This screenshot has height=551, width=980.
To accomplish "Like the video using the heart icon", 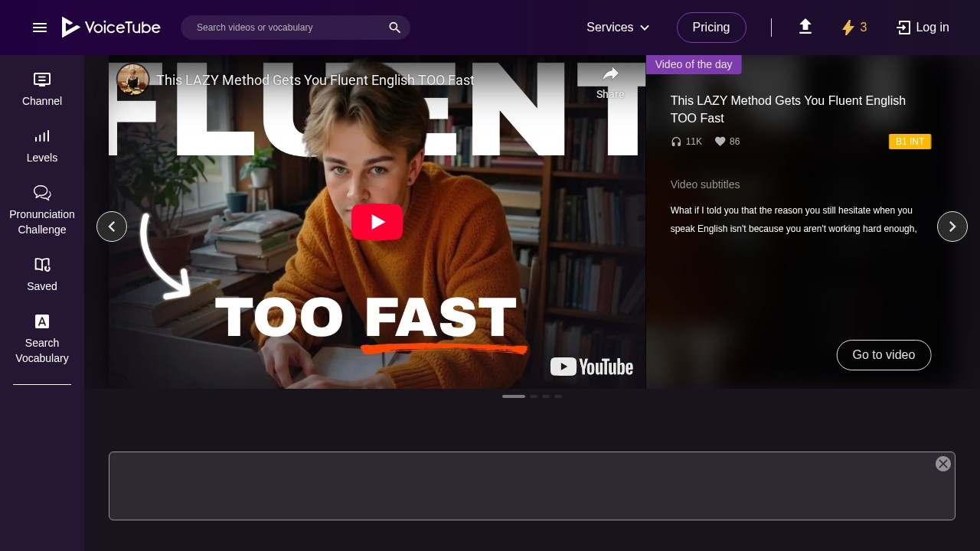I will click(x=720, y=142).
